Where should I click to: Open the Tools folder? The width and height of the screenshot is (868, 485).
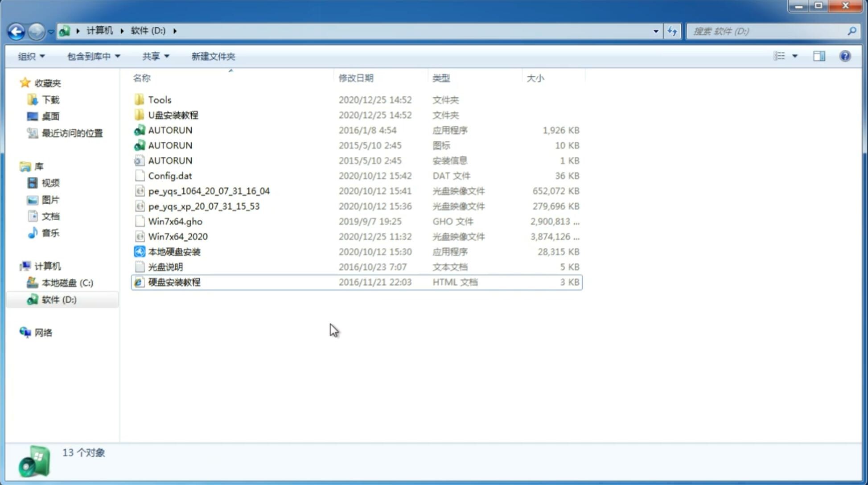tap(159, 99)
